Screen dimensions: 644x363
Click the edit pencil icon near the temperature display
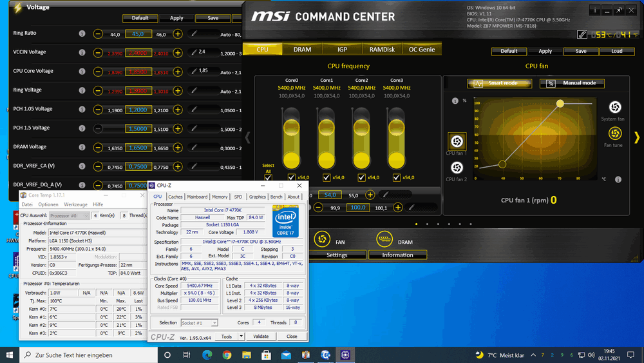582,35
